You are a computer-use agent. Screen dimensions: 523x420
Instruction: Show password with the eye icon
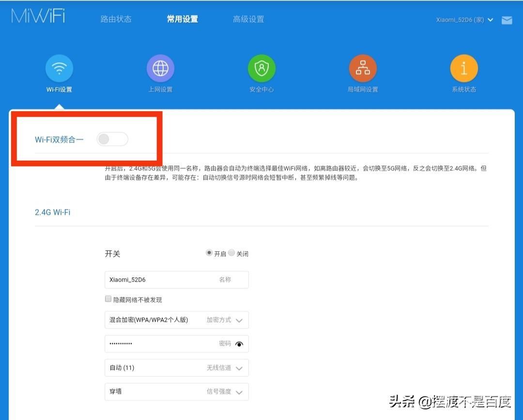pyautogui.click(x=239, y=344)
